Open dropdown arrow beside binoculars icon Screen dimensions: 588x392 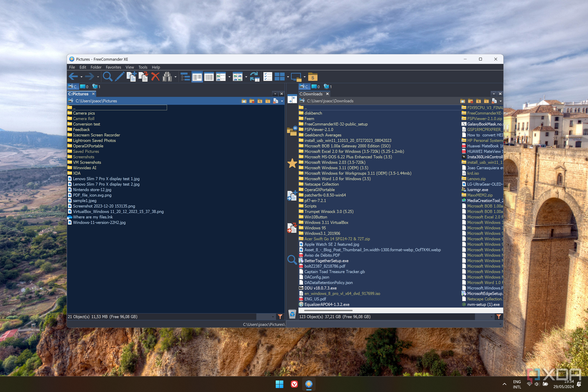click(175, 77)
